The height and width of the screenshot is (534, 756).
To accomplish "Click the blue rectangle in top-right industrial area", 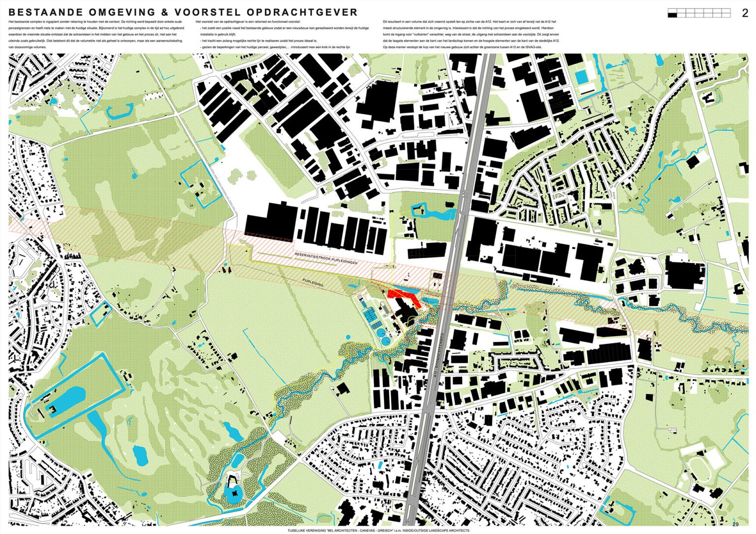I will pos(582,77).
